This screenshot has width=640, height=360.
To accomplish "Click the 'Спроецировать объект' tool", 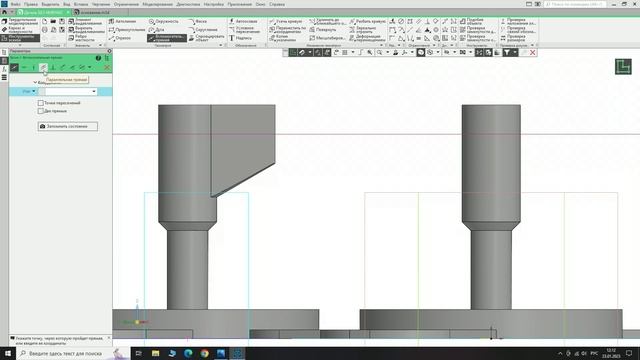I will [x=206, y=38].
